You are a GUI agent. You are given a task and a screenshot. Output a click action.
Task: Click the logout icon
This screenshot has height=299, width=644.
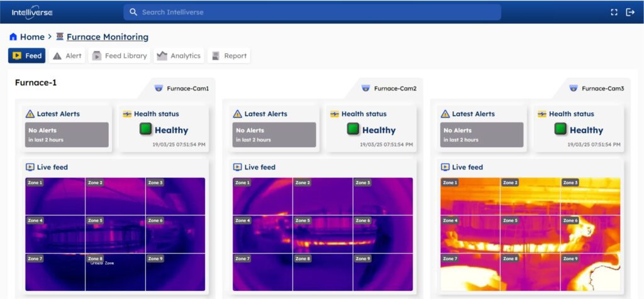(630, 12)
